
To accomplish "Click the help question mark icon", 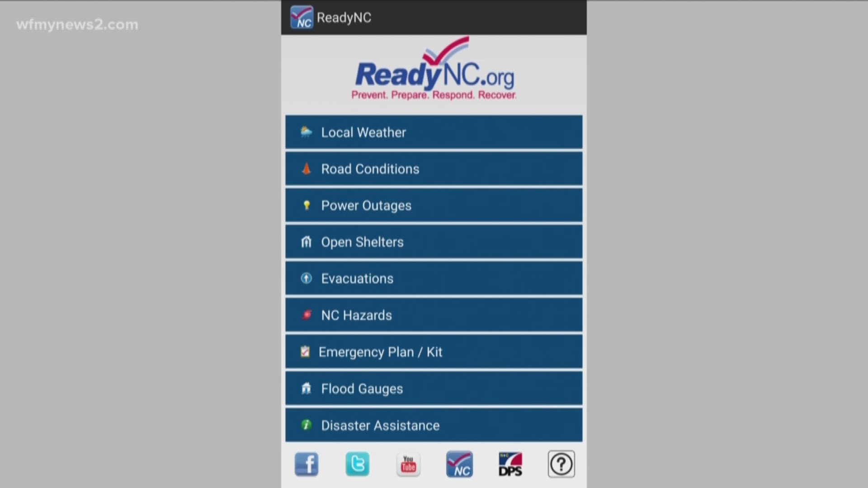I will pos(561,464).
